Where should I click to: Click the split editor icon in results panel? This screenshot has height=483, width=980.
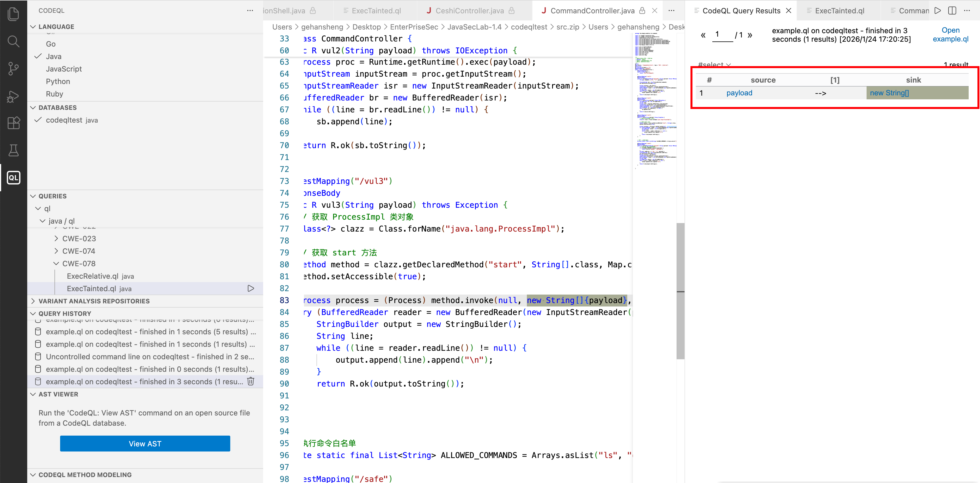click(x=952, y=11)
